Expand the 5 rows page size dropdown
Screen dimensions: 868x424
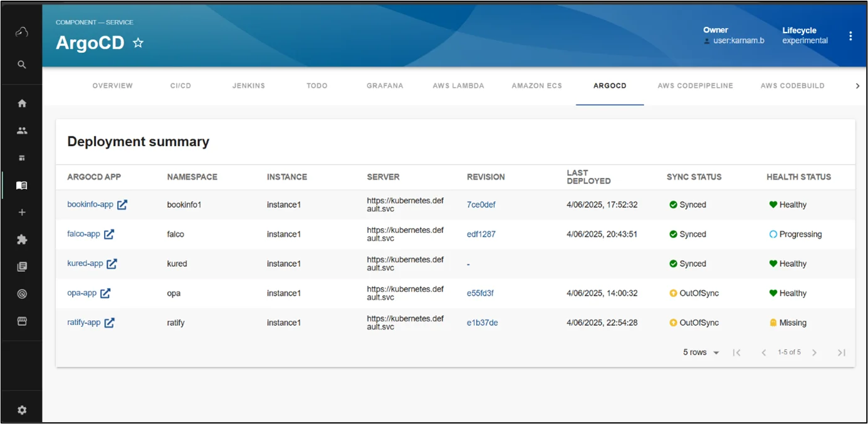pos(701,353)
